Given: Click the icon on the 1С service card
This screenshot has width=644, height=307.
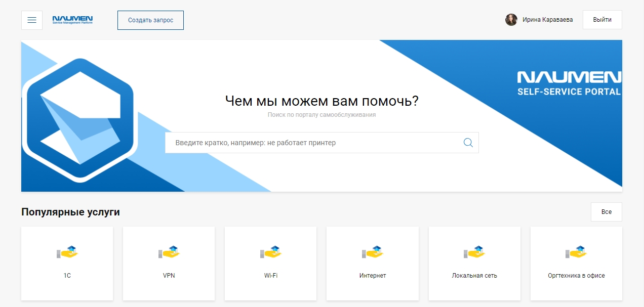Looking at the screenshot, I should point(67,252).
